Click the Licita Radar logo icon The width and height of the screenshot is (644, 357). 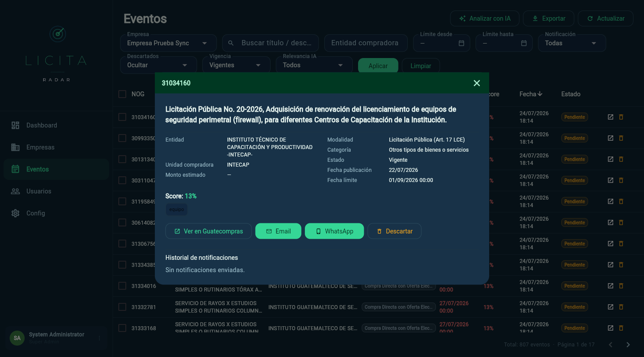[57, 34]
